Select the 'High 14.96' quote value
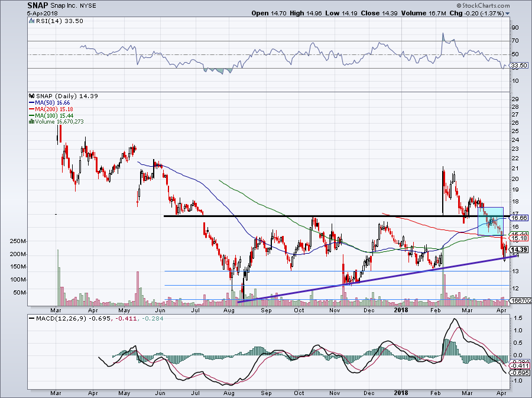The width and height of the screenshot is (532, 398). (306, 13)
